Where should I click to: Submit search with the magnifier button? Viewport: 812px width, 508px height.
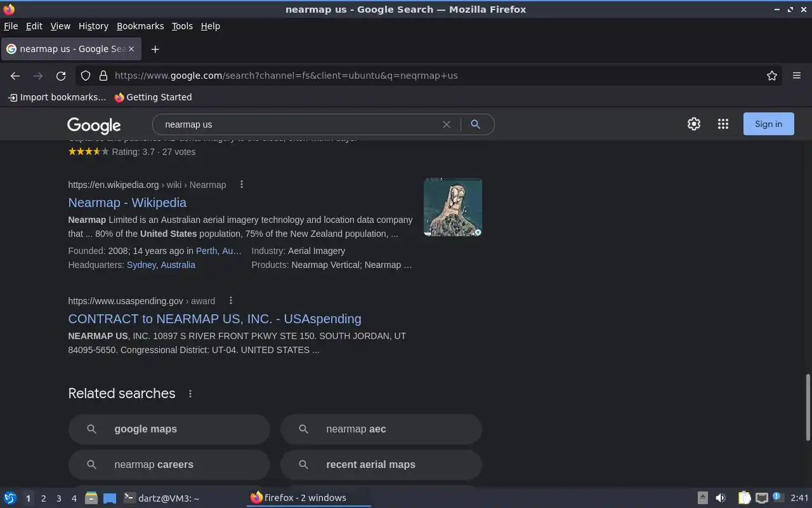(x=475, y=124)
